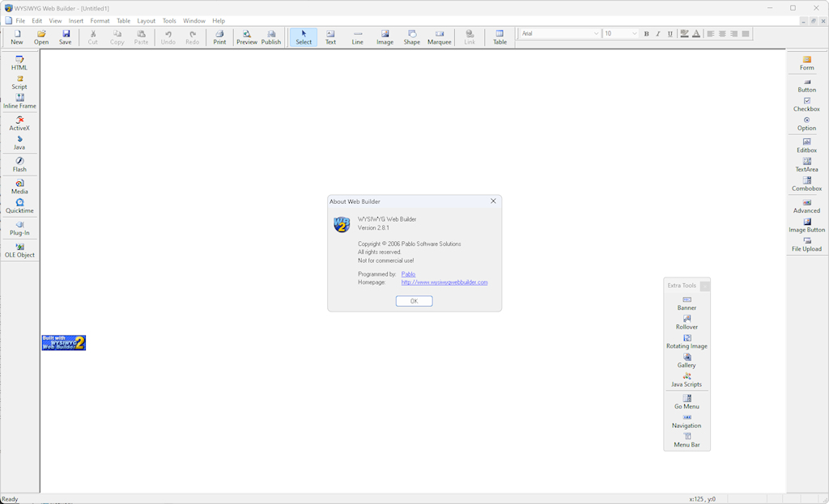Pick the Shape tool
This screenshot has width=829, height=504.
(x=412, y=37)
